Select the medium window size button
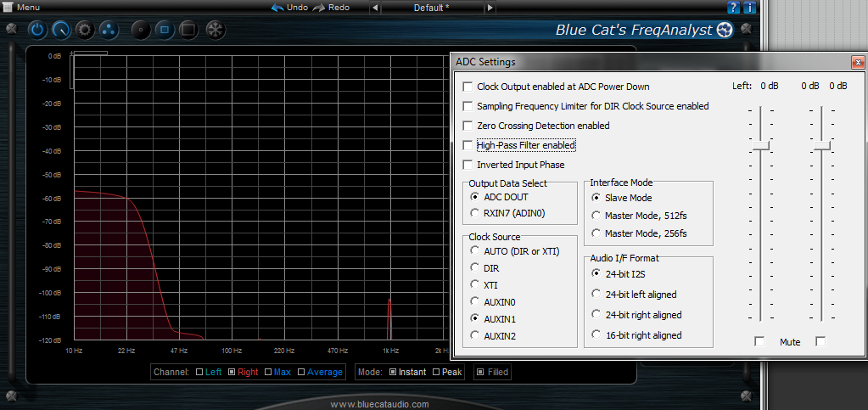The height and width of the screenshot is (410, 868). [x=165, y=30]
